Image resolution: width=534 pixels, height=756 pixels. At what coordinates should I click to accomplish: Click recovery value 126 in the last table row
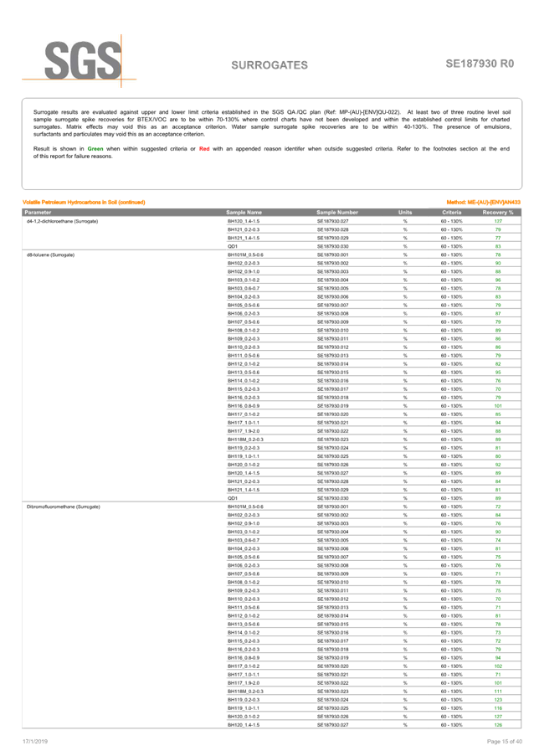coord(498,725)
